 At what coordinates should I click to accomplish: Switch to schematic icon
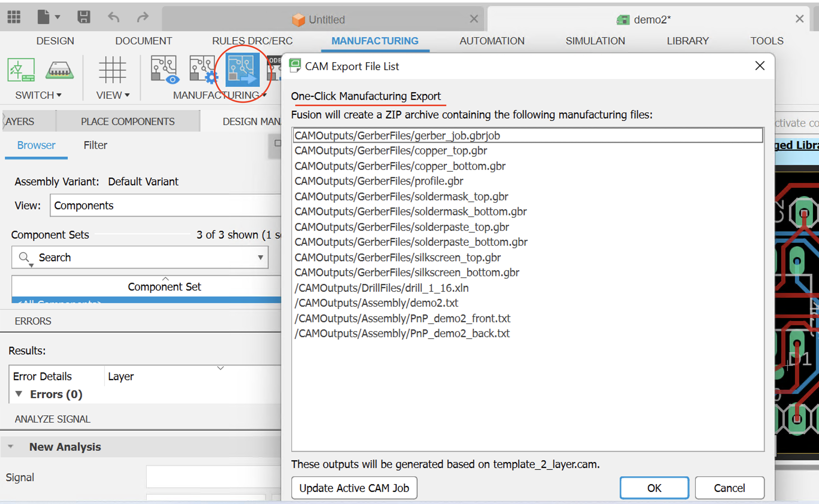point(21,70)
